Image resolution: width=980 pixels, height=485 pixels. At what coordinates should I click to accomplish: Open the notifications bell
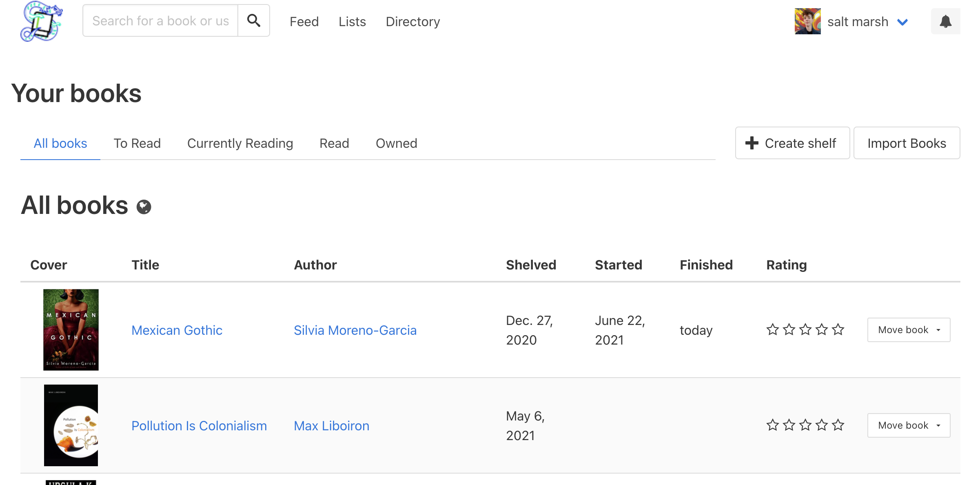click(x=945, y=21)
